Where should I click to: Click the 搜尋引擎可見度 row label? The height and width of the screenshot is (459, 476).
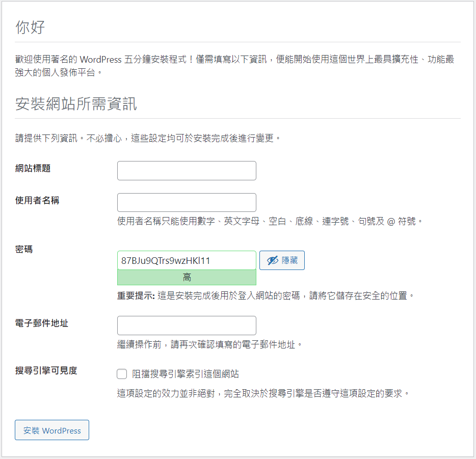46,370
